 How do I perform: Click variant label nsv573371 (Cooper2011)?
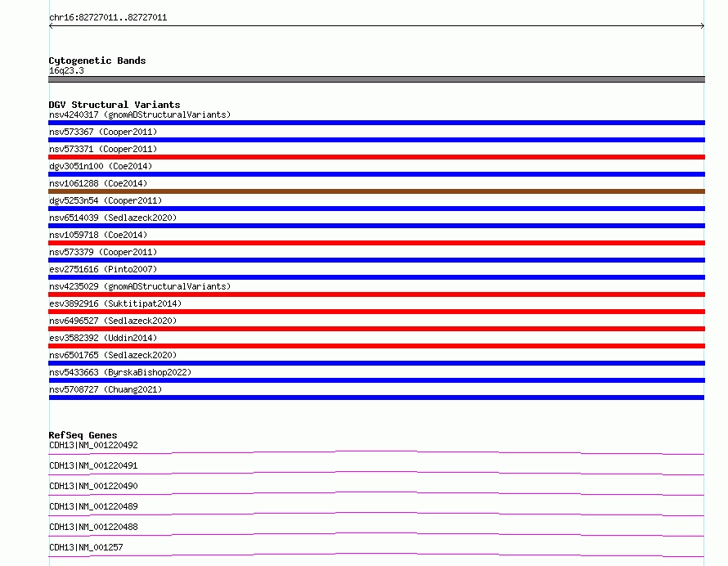point(103,149)
